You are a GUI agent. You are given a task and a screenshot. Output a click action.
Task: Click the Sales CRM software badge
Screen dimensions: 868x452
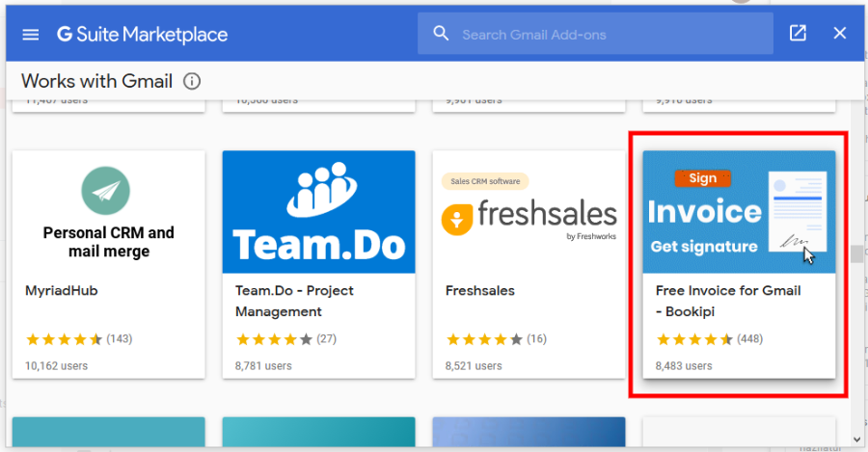coord(485,181)
